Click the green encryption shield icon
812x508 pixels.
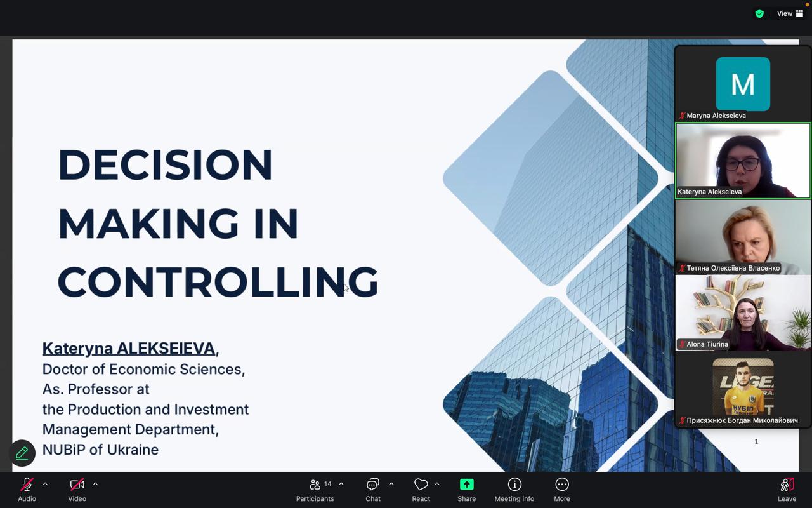coord(759,13)
